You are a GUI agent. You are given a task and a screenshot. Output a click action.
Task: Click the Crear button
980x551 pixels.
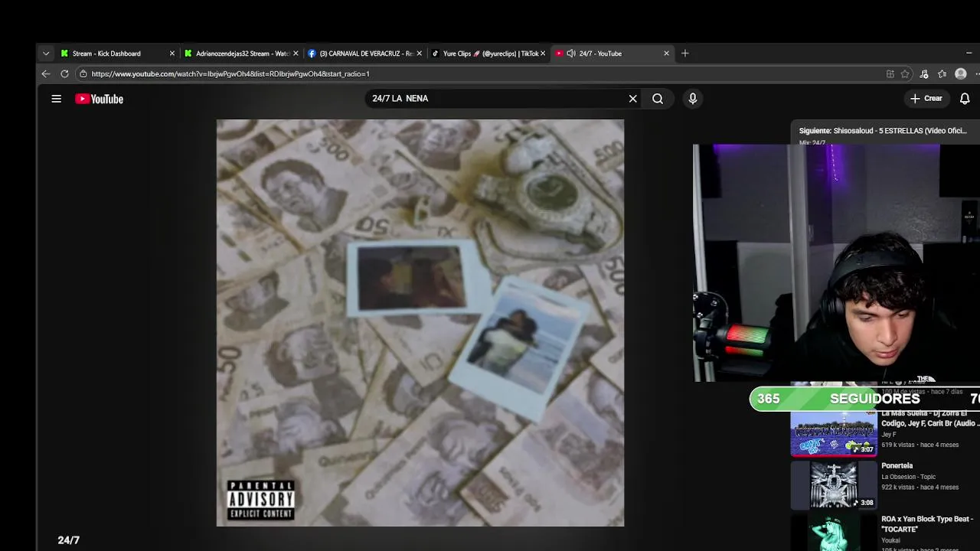click(926, 99)
